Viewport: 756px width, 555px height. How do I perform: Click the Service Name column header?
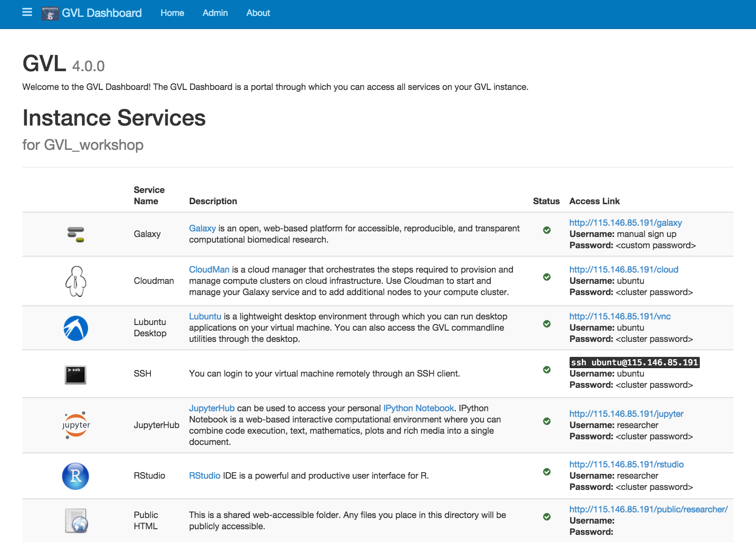tap(149, 195)
